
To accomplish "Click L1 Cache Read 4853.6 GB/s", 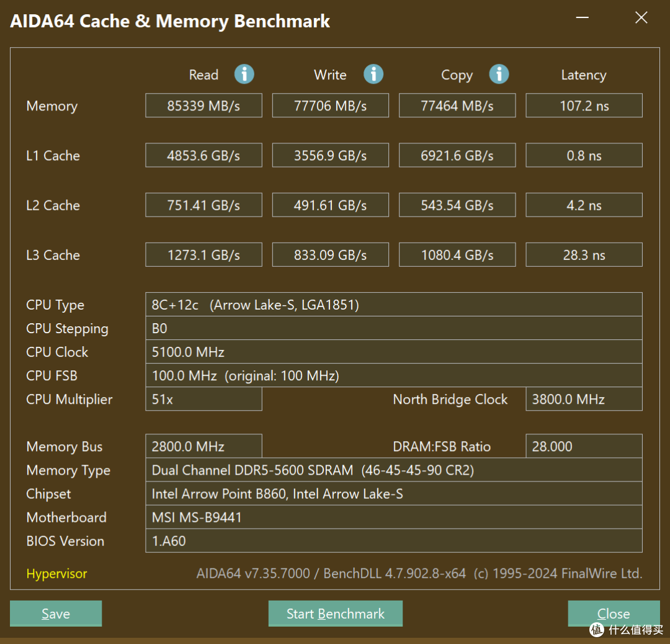I will pyautogui.click(x=203, y=155).
